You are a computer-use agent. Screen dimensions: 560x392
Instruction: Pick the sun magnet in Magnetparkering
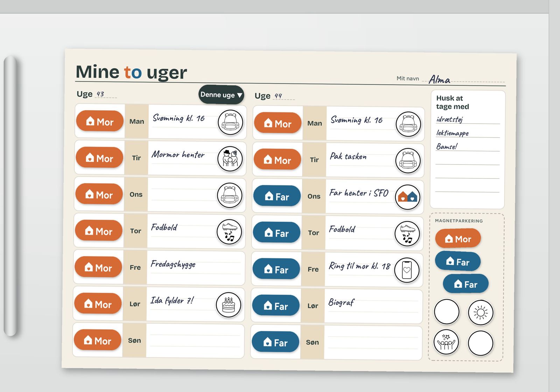[x=481, y=313]
